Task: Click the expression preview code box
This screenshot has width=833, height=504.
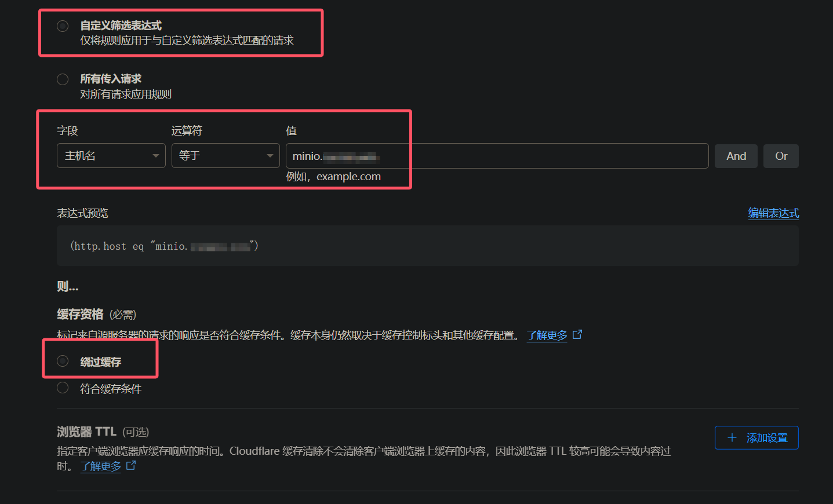Action: point(427,246)
